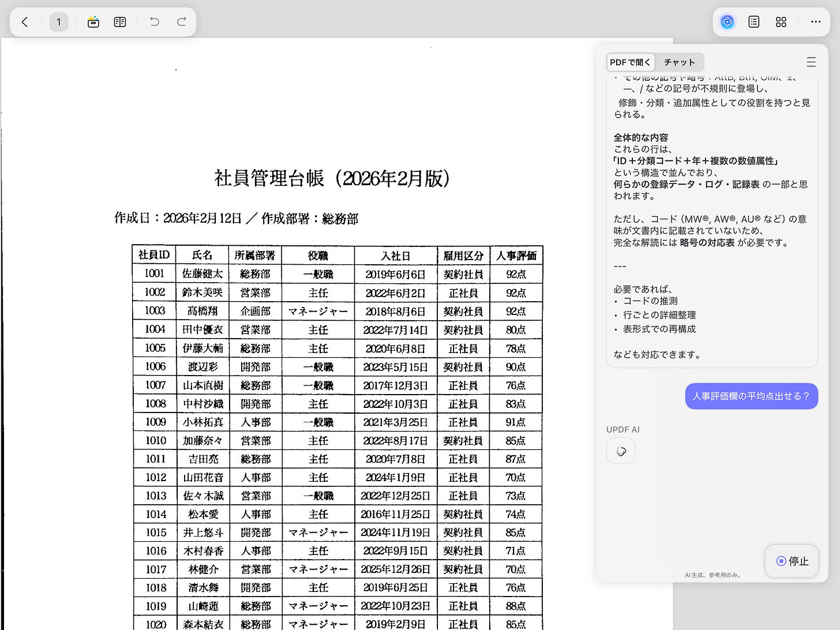This screenshot has width=840, height=630.
Task: Switch to two-page reading view icon
Action: [119, 22]
